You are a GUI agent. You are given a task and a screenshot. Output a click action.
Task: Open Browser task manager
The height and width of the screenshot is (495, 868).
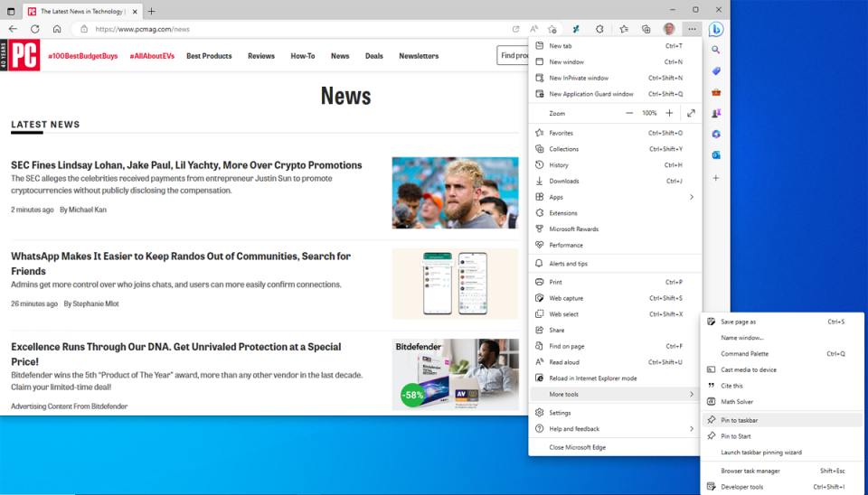782,471
